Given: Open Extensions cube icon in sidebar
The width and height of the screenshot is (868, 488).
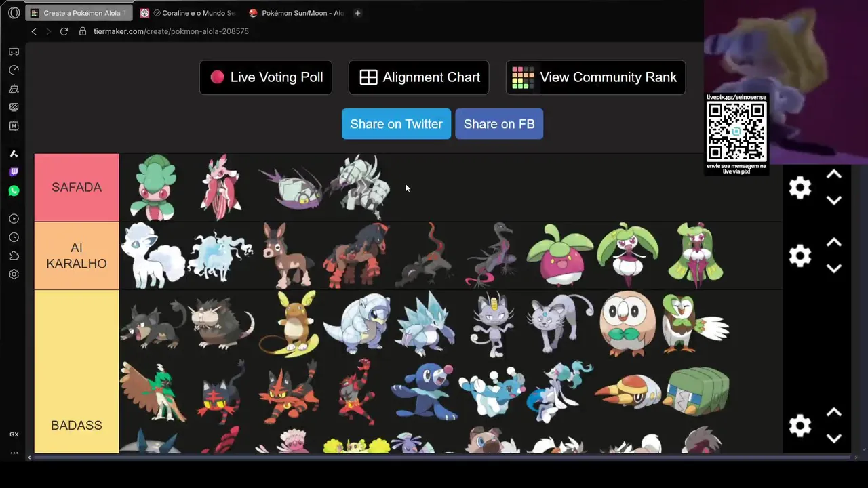Looking at the screenshot, I should [x=14, y=256].
